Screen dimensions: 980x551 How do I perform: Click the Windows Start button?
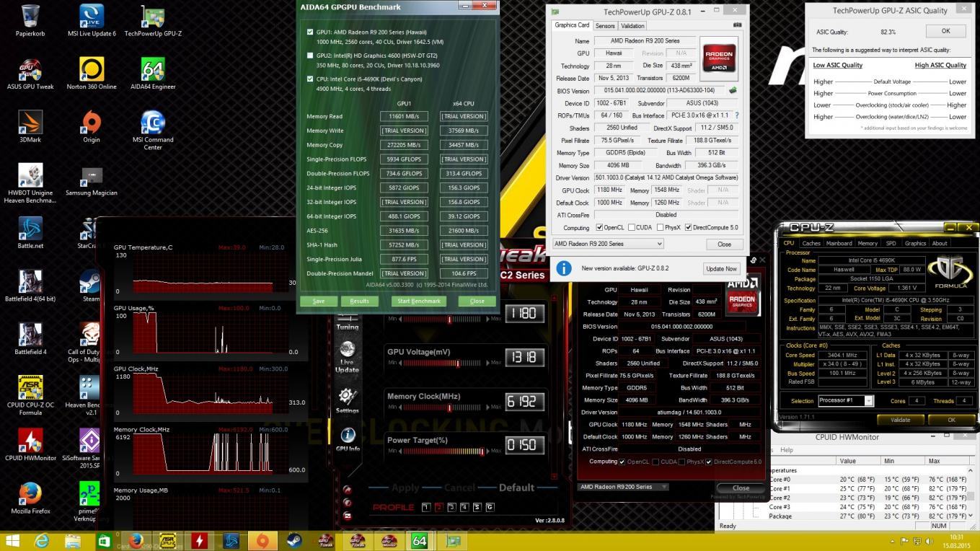point(12,541)
